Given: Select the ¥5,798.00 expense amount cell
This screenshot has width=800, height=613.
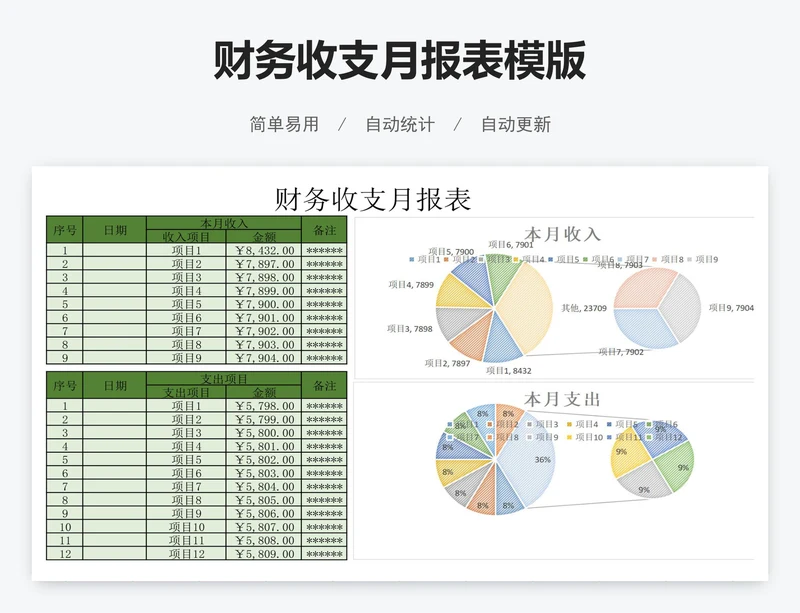Looking at the screenshot, I should (x=264, y=406).
